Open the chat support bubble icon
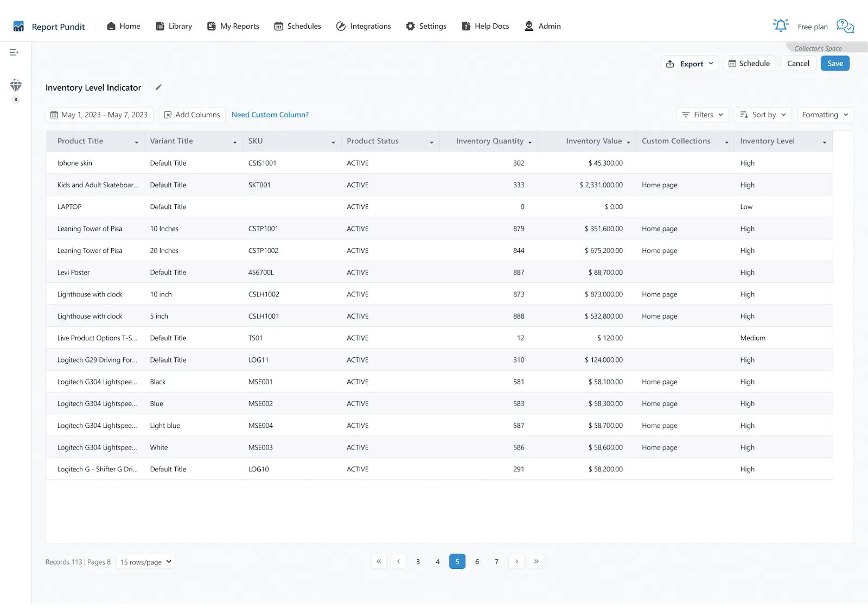The image size is (868, 614). (845, 26)
